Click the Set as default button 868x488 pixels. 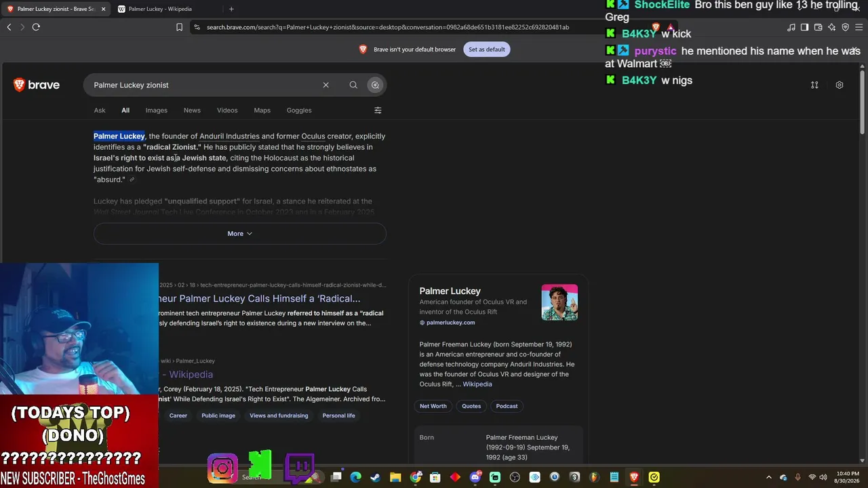(x=487, y=49)
